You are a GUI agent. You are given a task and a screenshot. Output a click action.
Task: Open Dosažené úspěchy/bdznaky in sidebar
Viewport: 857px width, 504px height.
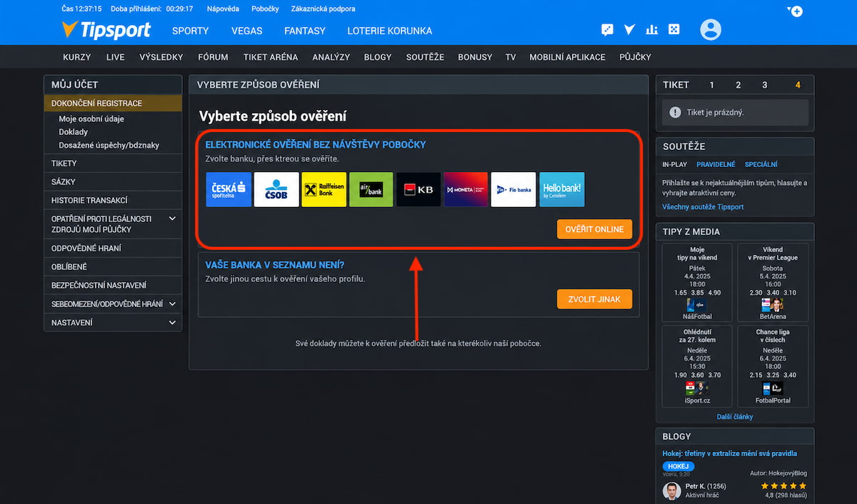click(x=109, y=145)
